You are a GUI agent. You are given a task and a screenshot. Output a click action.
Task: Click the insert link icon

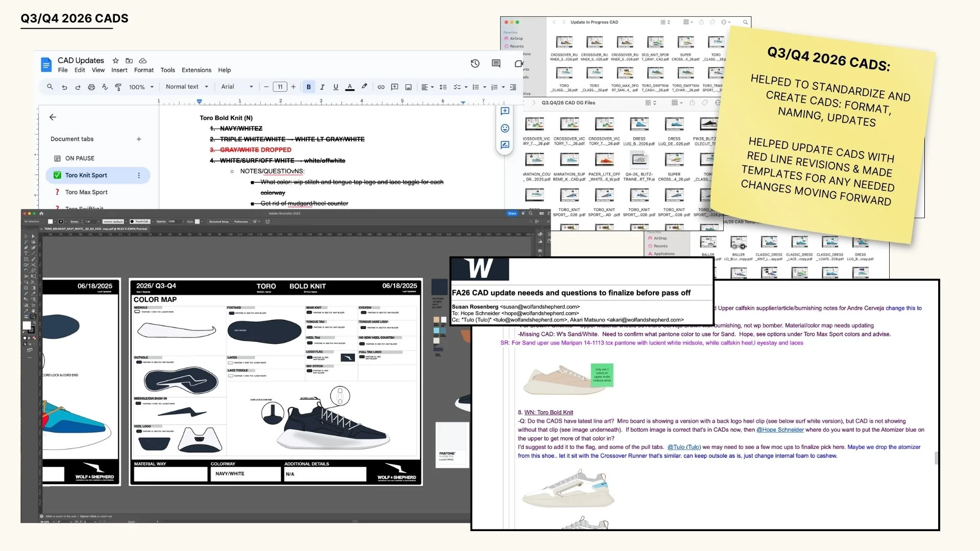381,87
